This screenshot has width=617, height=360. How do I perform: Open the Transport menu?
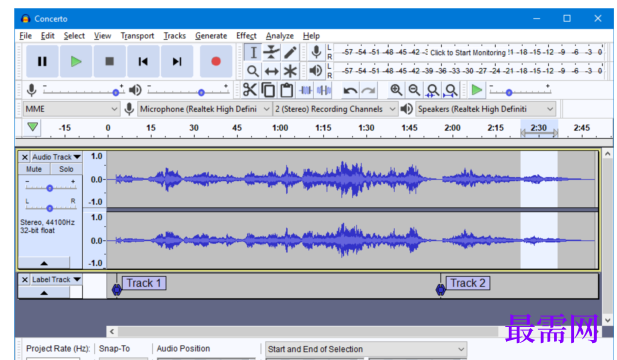click(137, 36)
